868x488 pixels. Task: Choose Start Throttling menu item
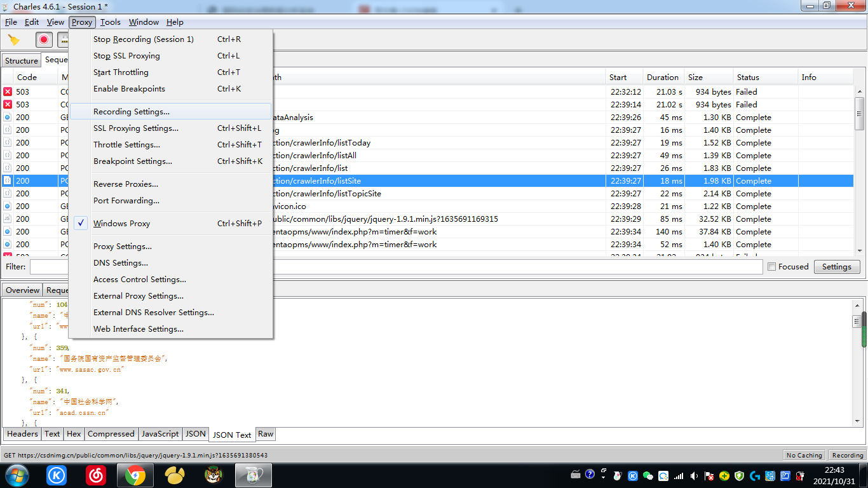point(170,72)
